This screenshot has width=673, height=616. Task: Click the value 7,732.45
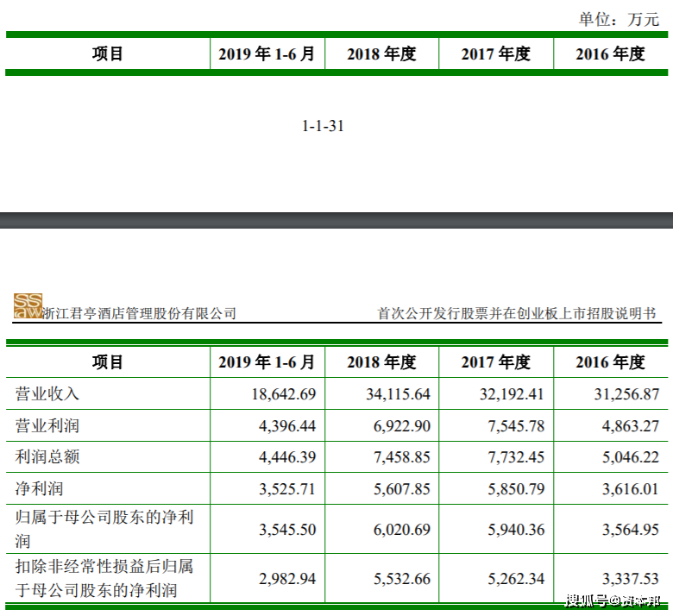[x=516, y=457]
